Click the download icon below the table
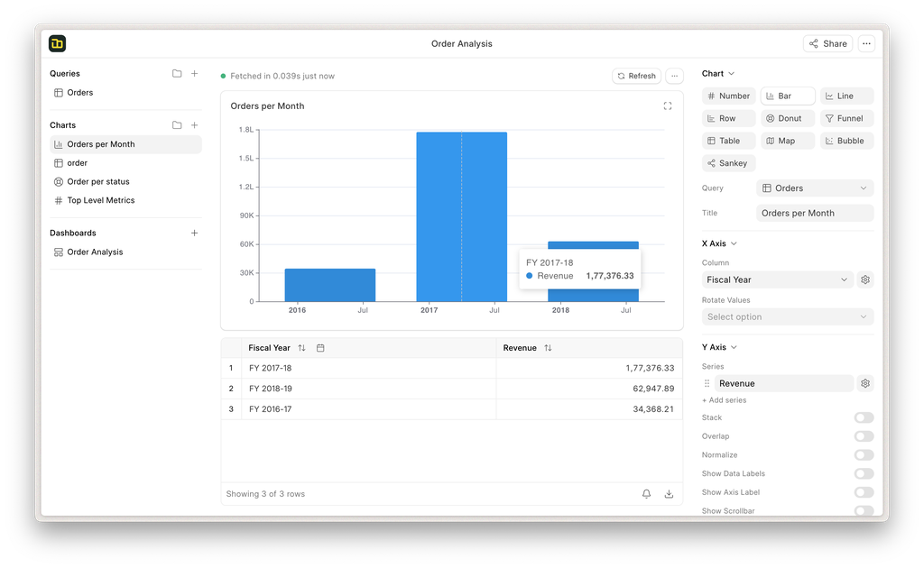This screenshot has width=924, height=568. click(669, 494)
